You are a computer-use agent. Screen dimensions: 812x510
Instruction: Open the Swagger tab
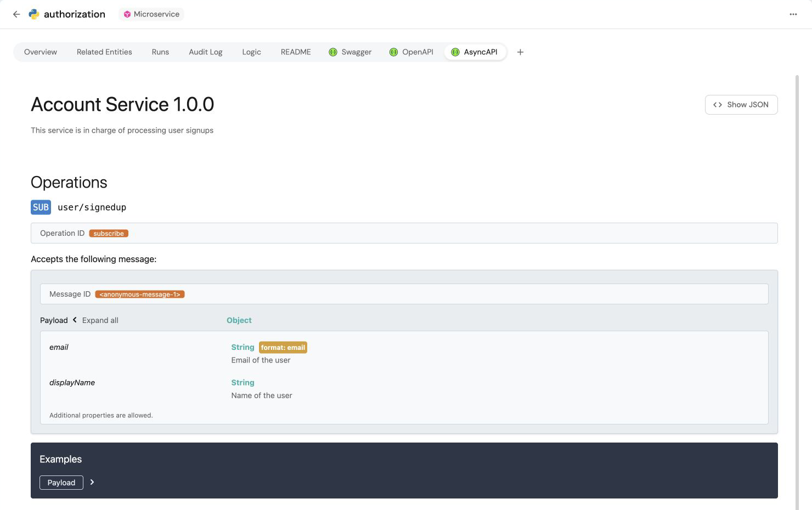(350, 52)
